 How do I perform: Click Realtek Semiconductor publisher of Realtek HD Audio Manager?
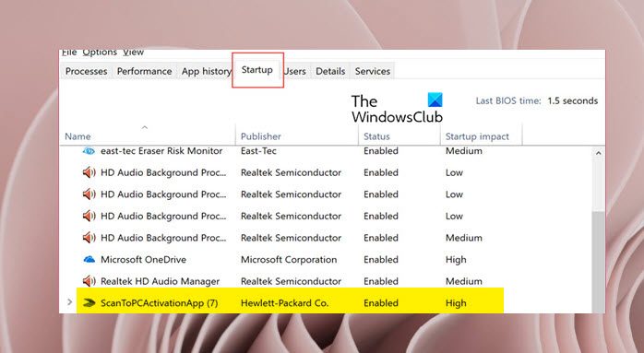(291, 281)
